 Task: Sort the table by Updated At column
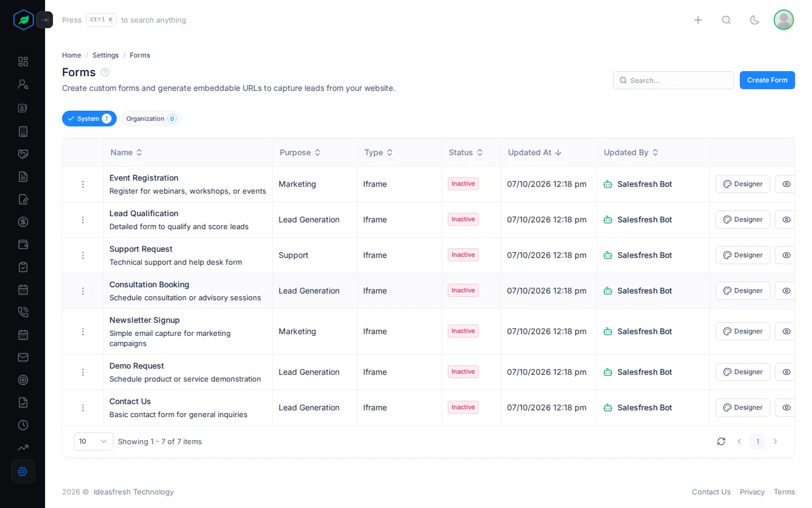point(535,152)
